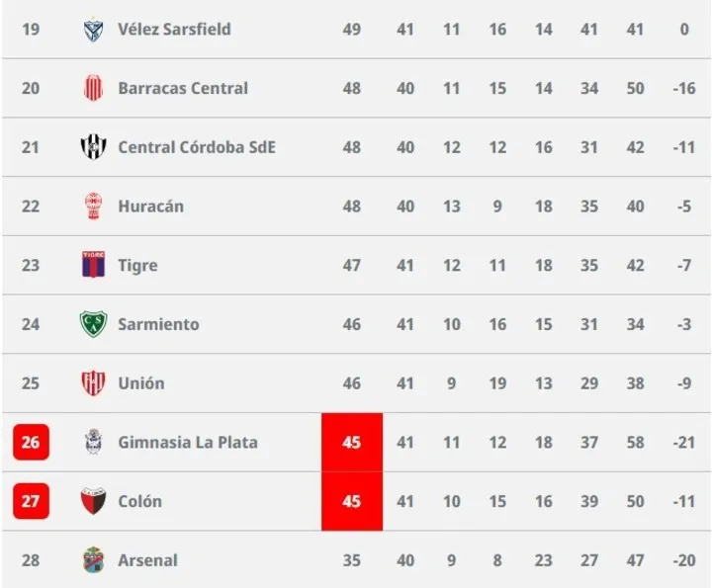Click the Arsenal team name
Viewport: 712px width, 588px height.
click(x=148, y=560)
